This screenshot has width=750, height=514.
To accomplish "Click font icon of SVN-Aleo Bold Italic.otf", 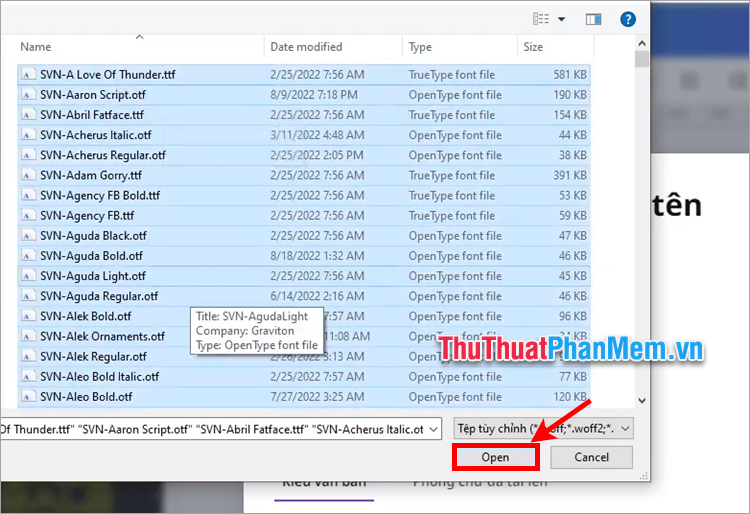I will pos(28,377).
